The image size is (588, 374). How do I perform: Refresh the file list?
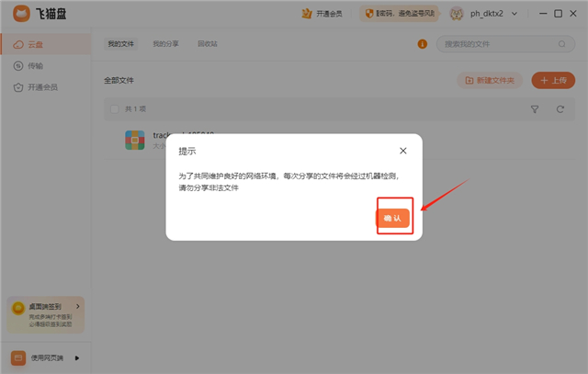point(560,109)
